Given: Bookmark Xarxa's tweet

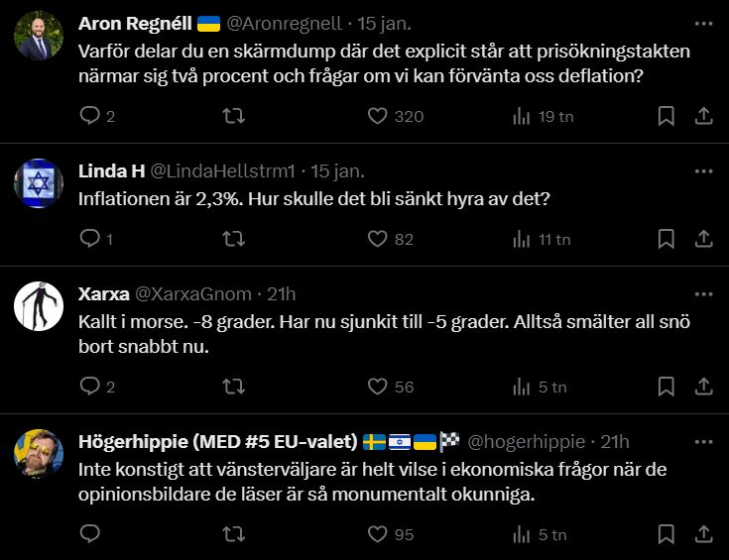Looking at the screenshot, I should pos(666,388).
